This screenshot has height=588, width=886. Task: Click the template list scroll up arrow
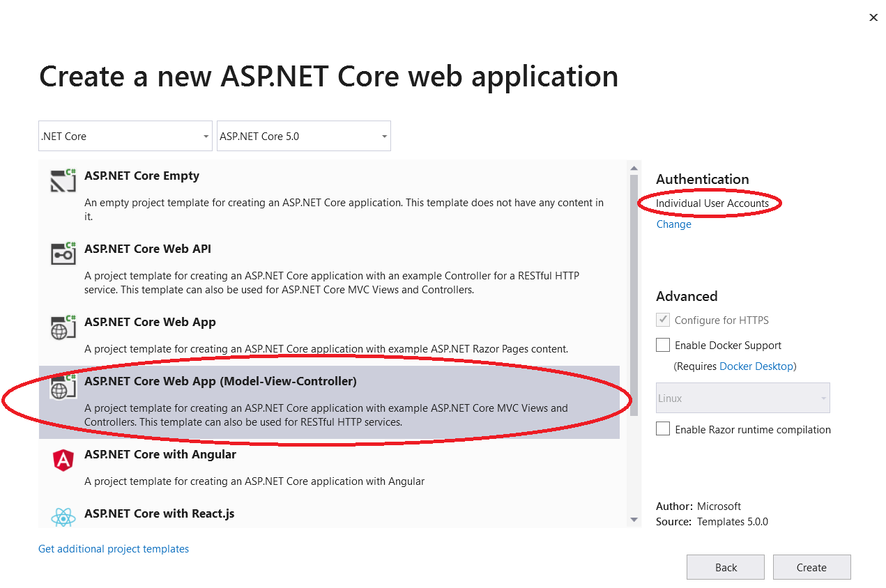coord(634,168)
